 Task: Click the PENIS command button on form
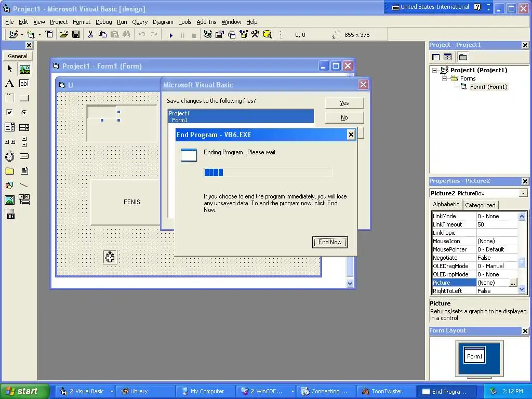126,202
